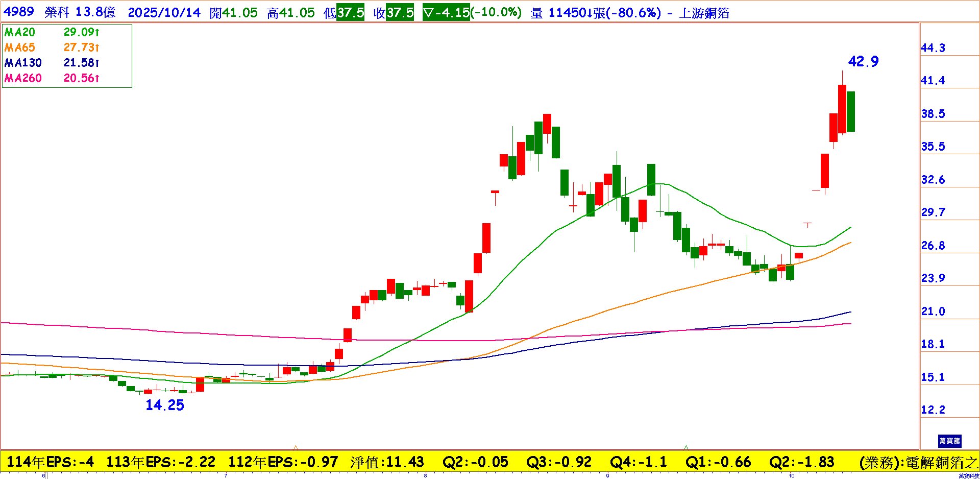Image resolution: width=980 pixels, height=479 pixels.
Task: Select the MA65 legend entry
Action: point(20,47)
